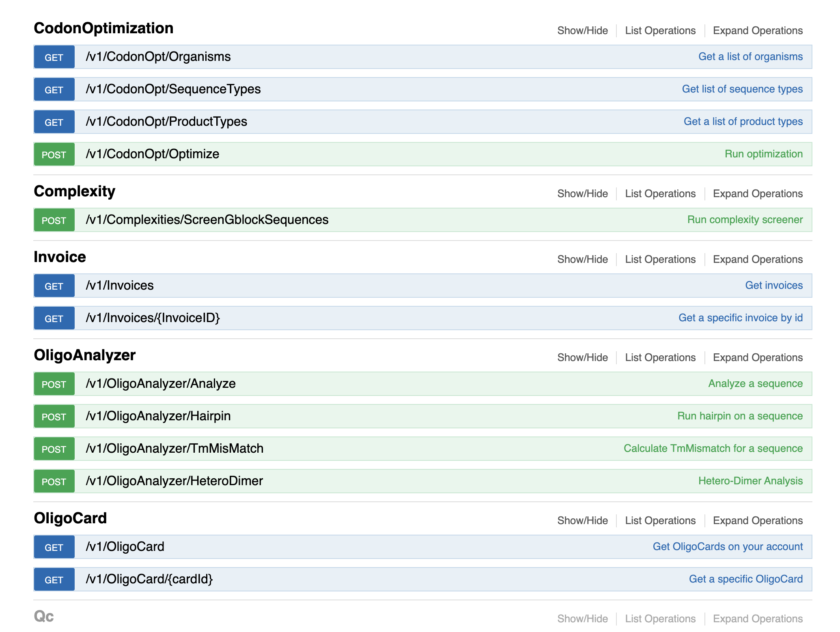Click Expand Operations for OligoAnalyzer

pos(758,357)
